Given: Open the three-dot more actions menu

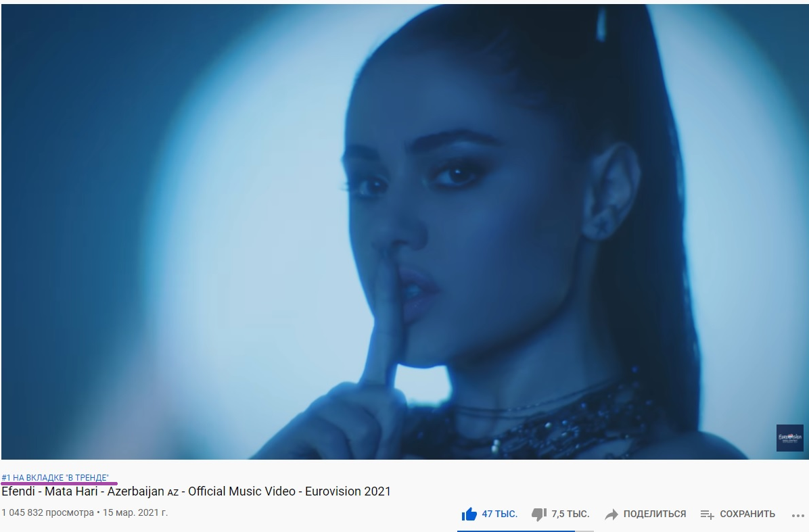Looking at the screenshot, I should (x=798, y=515).
